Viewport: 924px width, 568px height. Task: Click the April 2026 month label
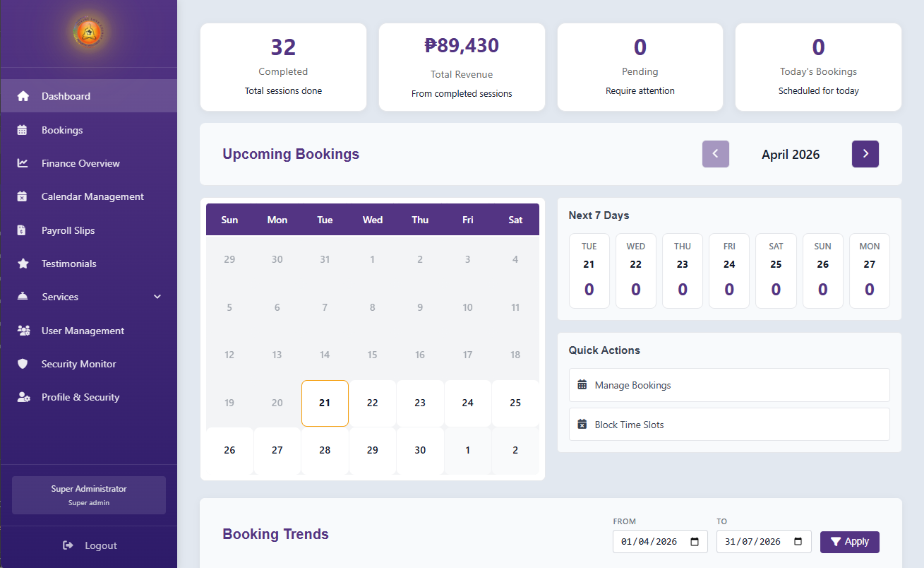791,155
